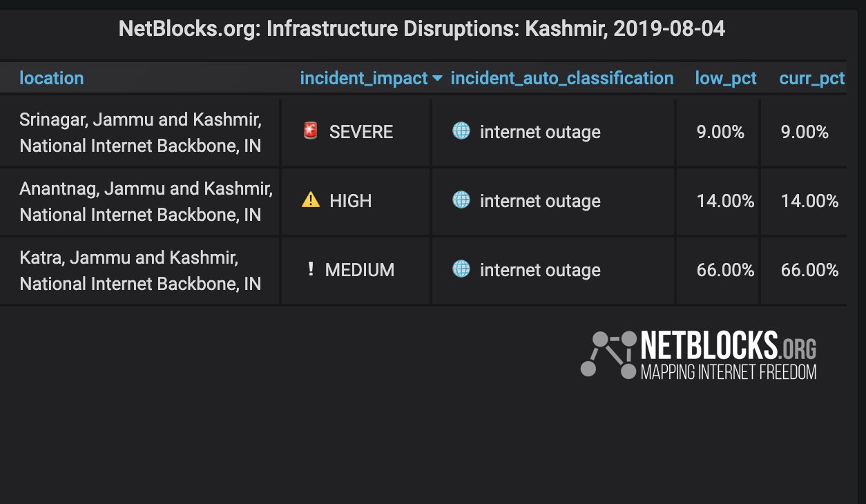Click the red siren SEVERE icon
Viewport: 866px width, 504px height.
tap(311, 131)
